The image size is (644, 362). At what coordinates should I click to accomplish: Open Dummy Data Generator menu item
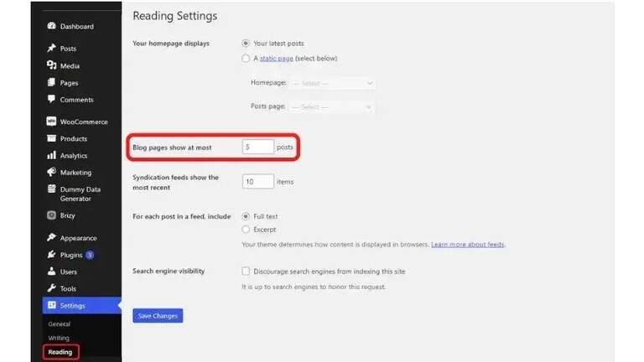pos(80,194)
